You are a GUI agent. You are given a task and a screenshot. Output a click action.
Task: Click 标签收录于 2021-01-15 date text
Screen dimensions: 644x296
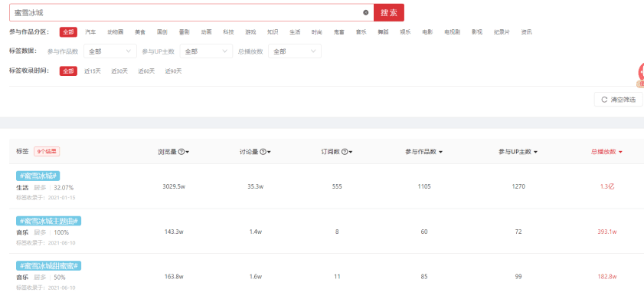[x=46, y=198]
